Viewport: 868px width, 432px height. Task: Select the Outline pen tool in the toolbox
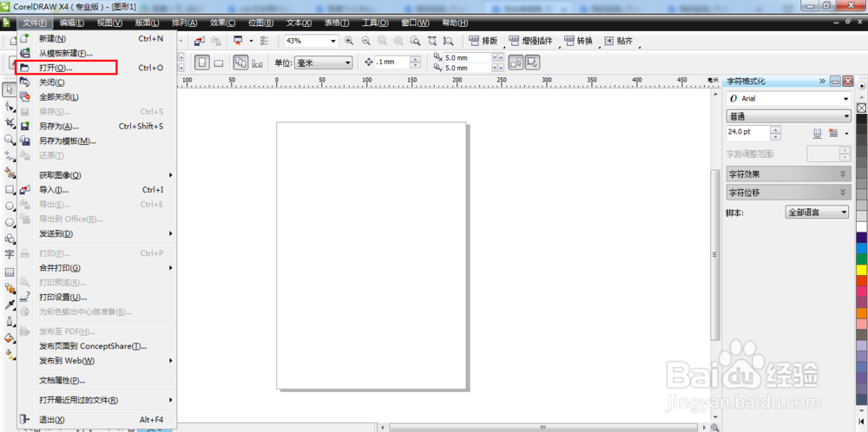tap(10, 321)
